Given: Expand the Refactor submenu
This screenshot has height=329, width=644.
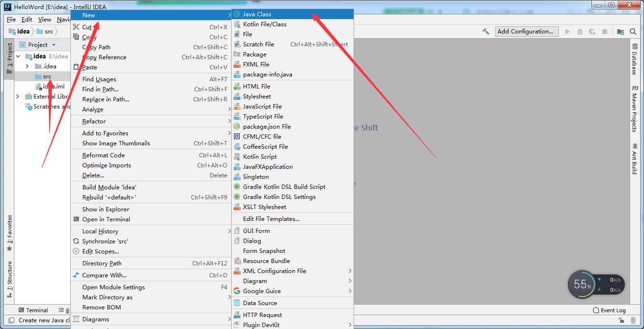Looking at the screenshot, I should coord(151,121).
